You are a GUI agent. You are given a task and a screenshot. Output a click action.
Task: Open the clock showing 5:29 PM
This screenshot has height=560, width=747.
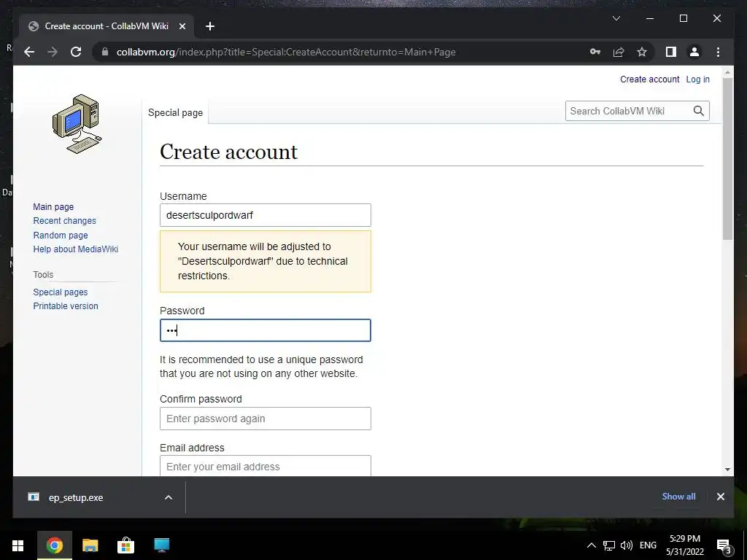[x=685, y=545]
